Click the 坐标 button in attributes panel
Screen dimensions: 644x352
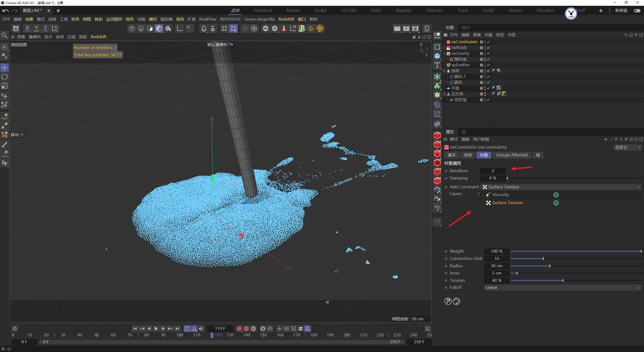(468, 155)
